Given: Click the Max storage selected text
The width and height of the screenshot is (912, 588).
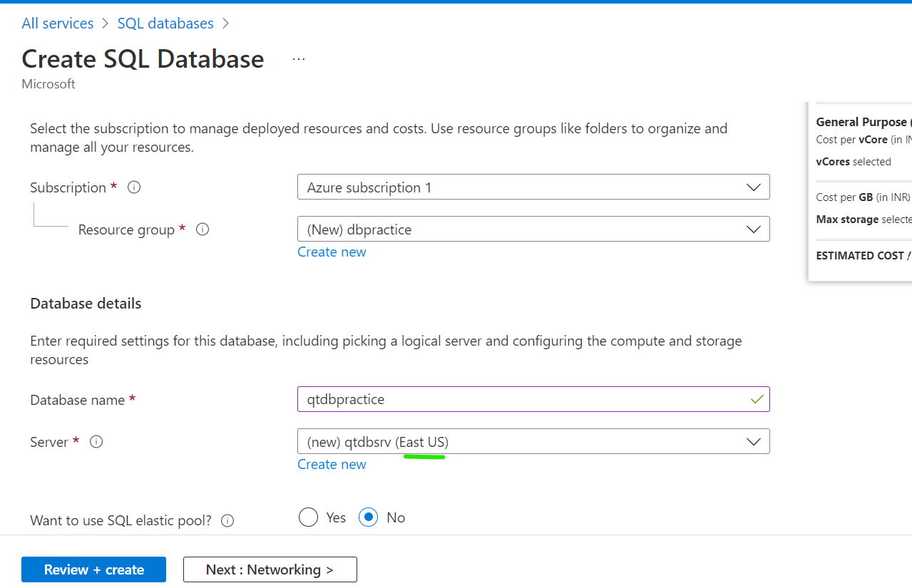Looking at the screenshot, I should coord(864,220).
